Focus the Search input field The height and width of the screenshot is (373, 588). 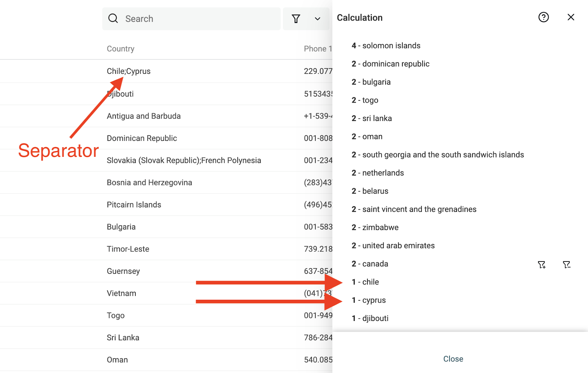(191, 19)
